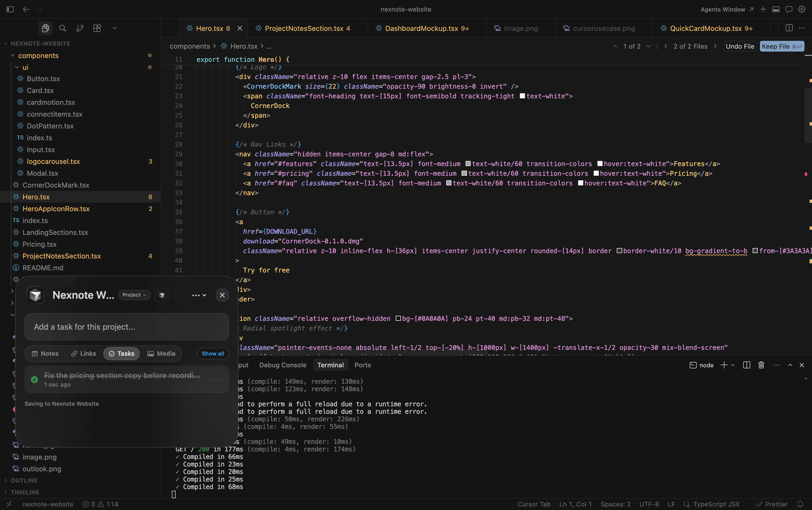Open the Project dropdown in Nexnote popup
812x510 pixels.
pyautogui.click(x=135, y=295)
